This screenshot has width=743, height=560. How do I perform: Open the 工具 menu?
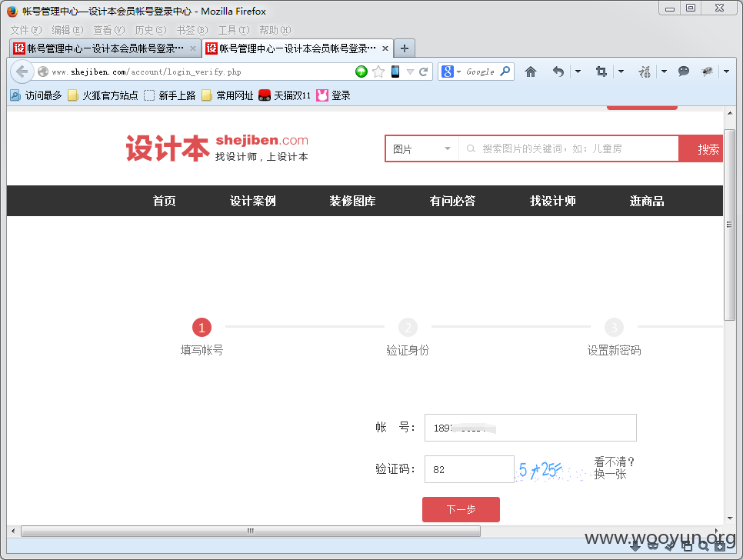point(234,30)
